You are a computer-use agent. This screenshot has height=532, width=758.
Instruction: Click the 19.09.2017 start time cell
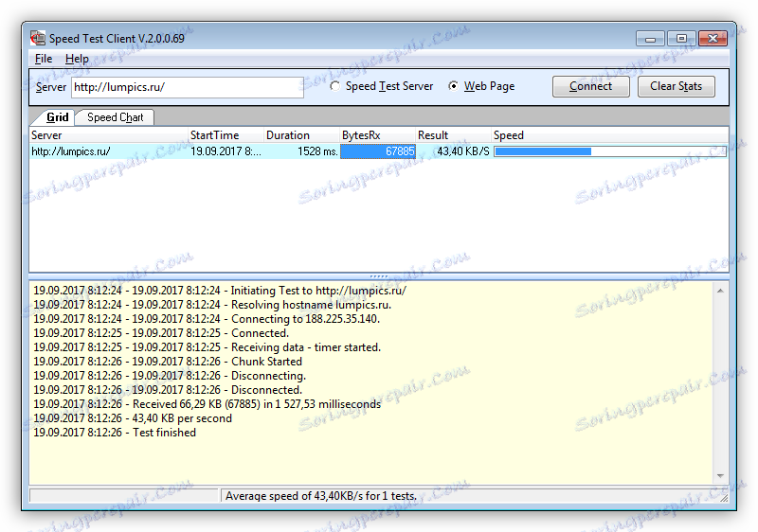226,151
